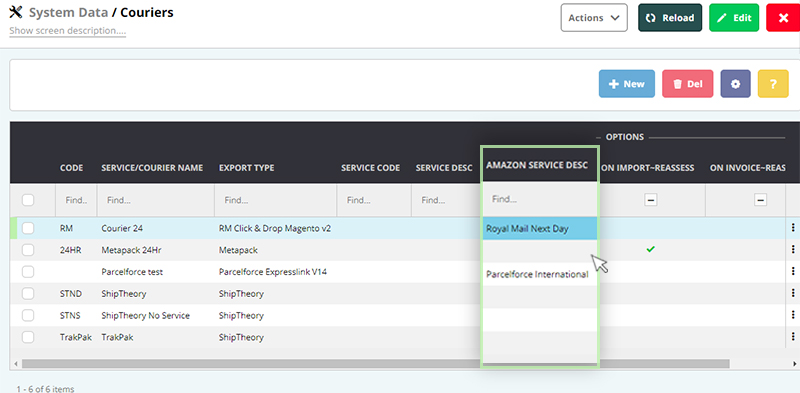Open row menu for Courier 24

pyautogui.click(x=793, y=228)
